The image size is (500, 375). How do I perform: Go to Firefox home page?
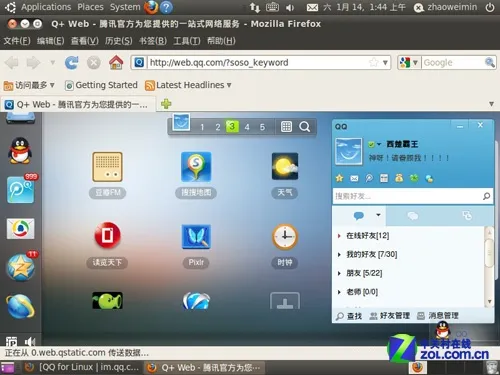116,62
